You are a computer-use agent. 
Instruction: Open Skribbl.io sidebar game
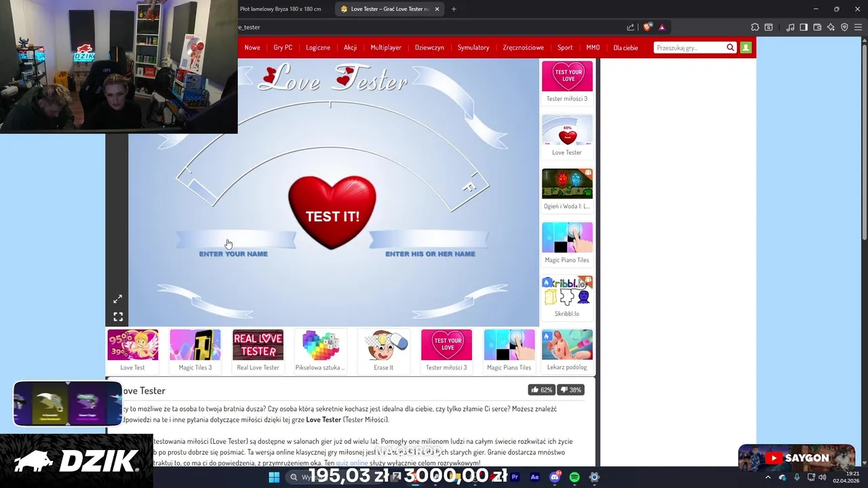pos(567,296)
